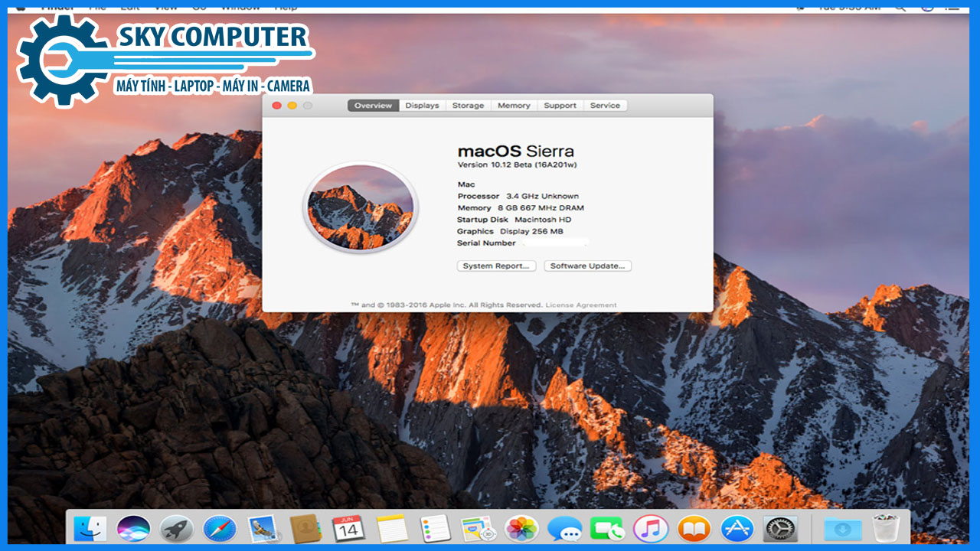Switch to the Storage tab
980x551 pixels.
468,106
